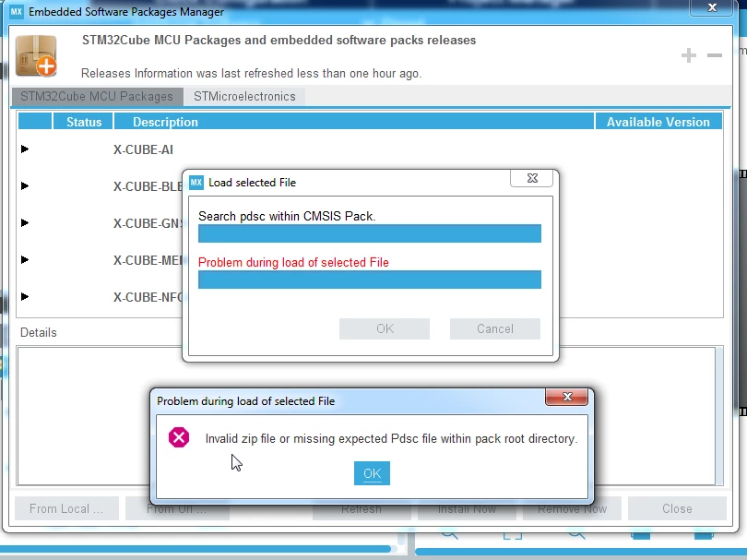
Task: Click the MX logo in the main title bar
Action: coord(17,11)
